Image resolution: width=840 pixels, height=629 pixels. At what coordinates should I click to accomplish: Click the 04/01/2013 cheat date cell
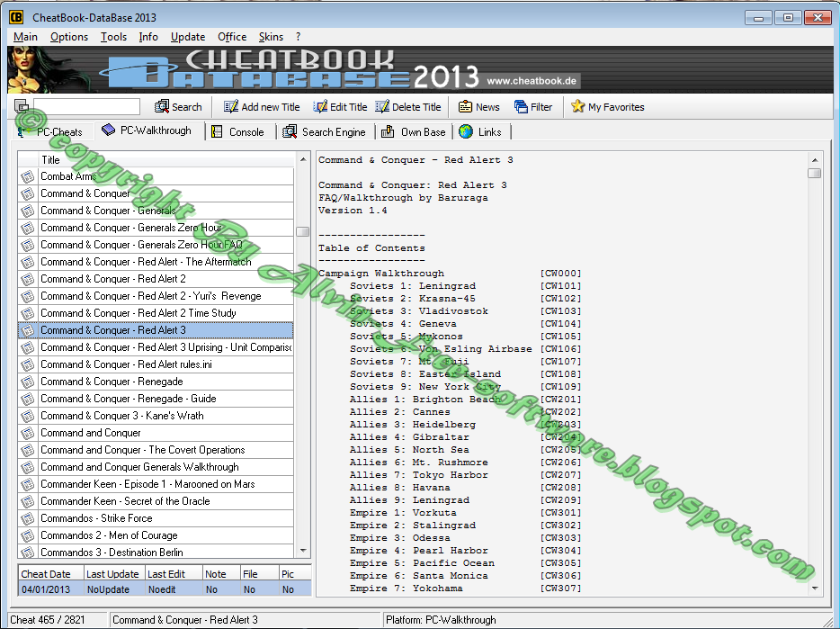click(51, 589)
